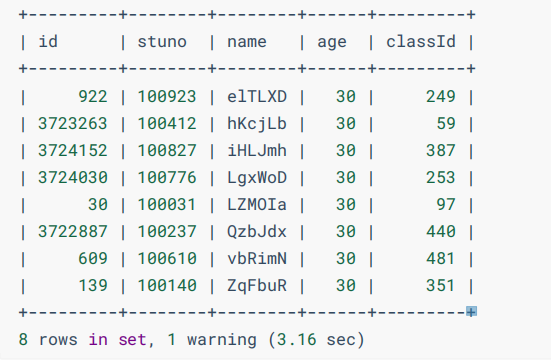
Task: Click id value 3723263
Action: coord(73,123)
